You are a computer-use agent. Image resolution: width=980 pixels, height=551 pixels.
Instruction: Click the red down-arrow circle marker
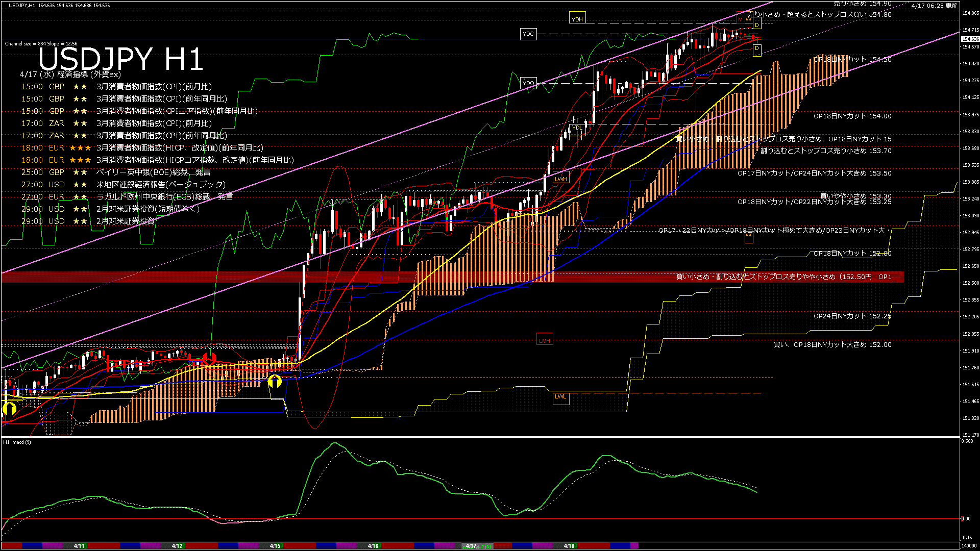pos(209,358)
